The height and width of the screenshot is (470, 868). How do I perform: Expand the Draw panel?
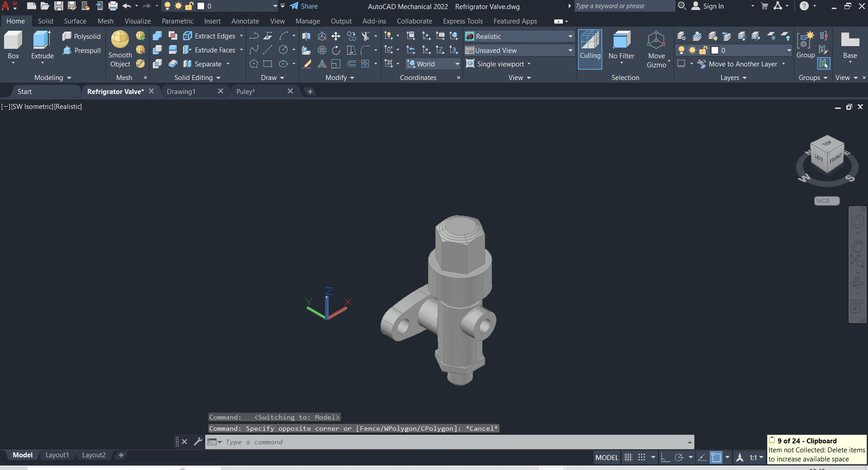[x=273, y=78]
